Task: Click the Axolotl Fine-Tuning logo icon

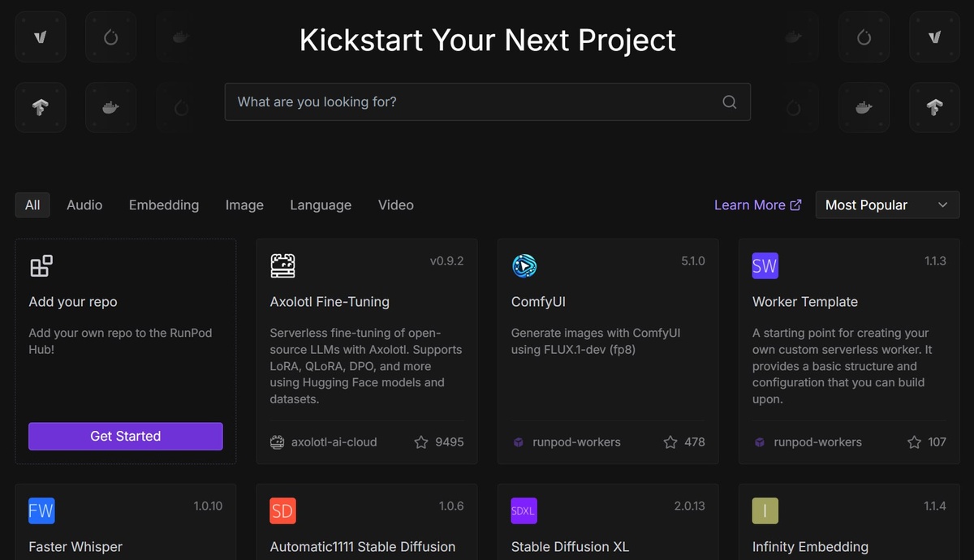Action: click(x=282, y=265)
